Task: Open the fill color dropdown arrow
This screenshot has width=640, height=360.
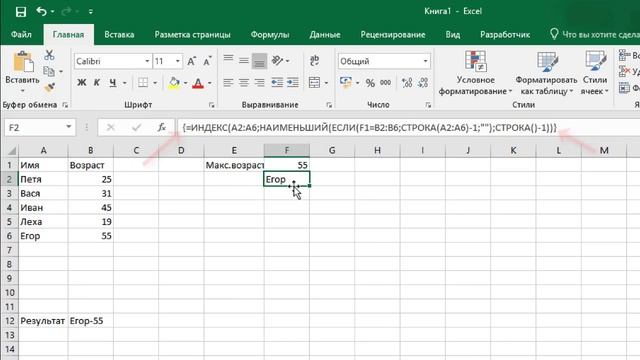Action: [x=185, y=83]
